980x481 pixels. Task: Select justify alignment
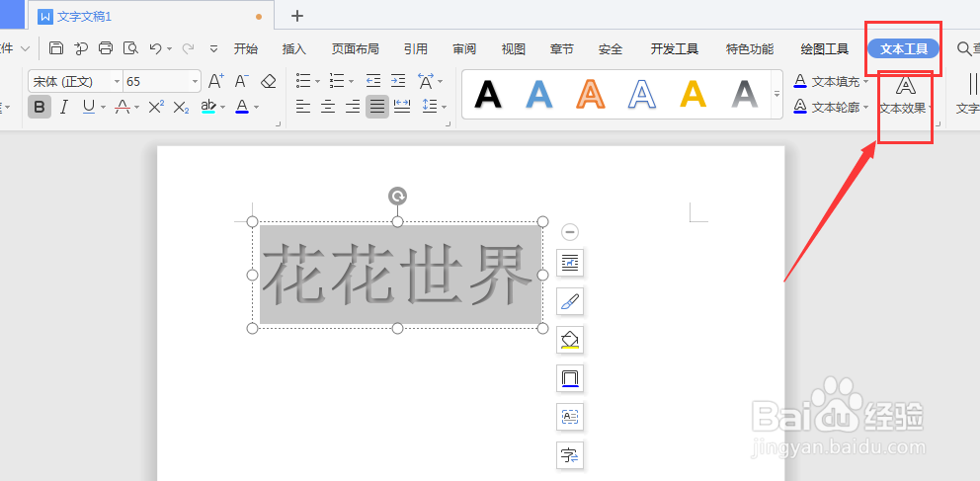tap(377, 107)
